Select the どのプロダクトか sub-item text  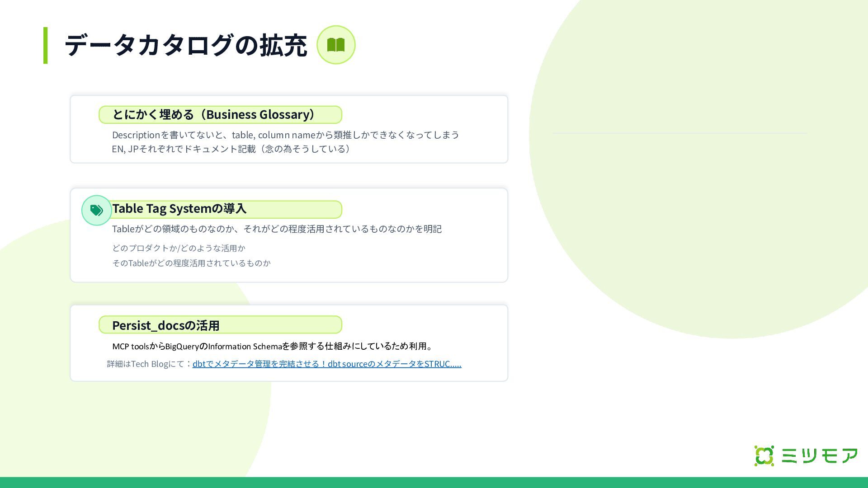[179, 248]
